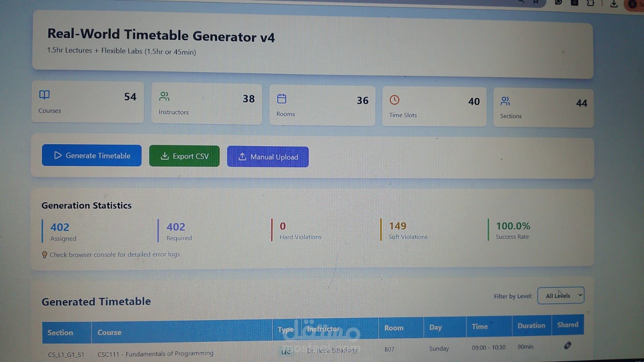Click the 09:00 - 10:30 time cell
Viewport: 644px width, 362px height.
click(489, 347)
